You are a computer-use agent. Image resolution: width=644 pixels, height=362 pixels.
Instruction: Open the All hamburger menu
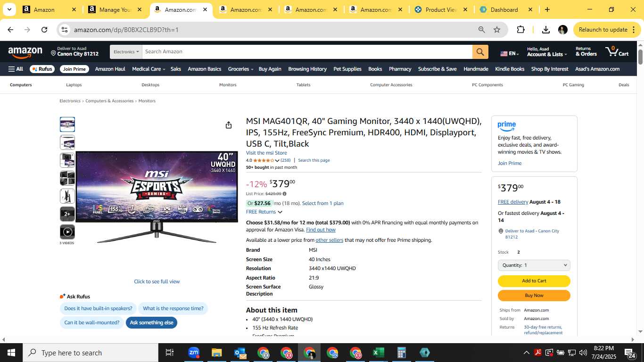point(16,69)
